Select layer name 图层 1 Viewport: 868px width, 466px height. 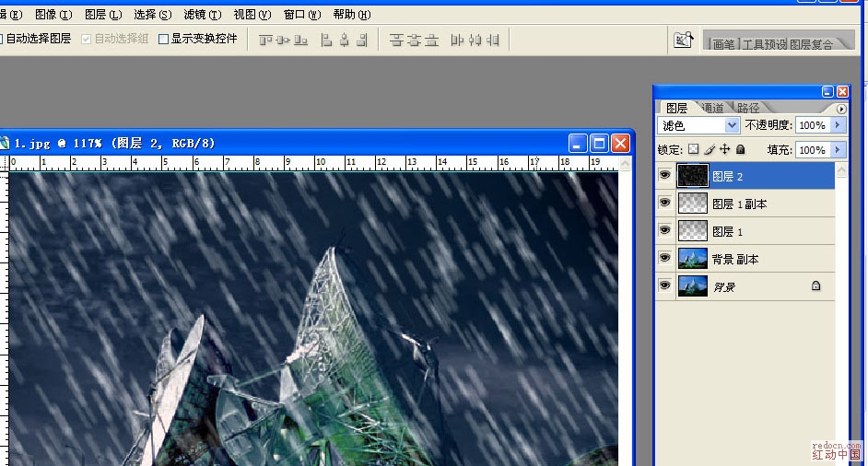coord(727,232)
